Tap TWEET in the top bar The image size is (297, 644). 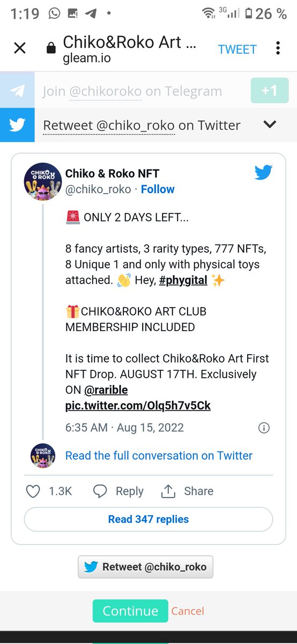(x=237, y=49)
